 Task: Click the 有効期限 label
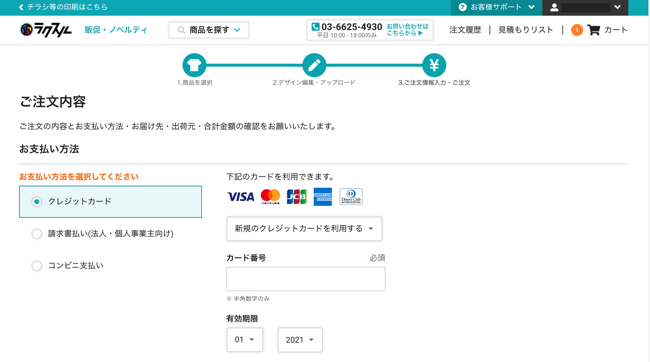pos(242,318)
